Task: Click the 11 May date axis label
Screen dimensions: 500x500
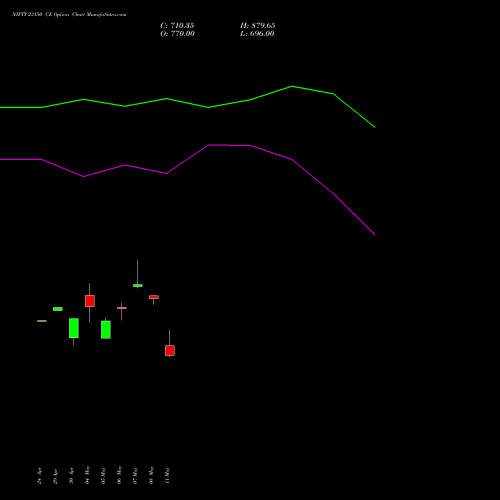Action: (167, 475)
